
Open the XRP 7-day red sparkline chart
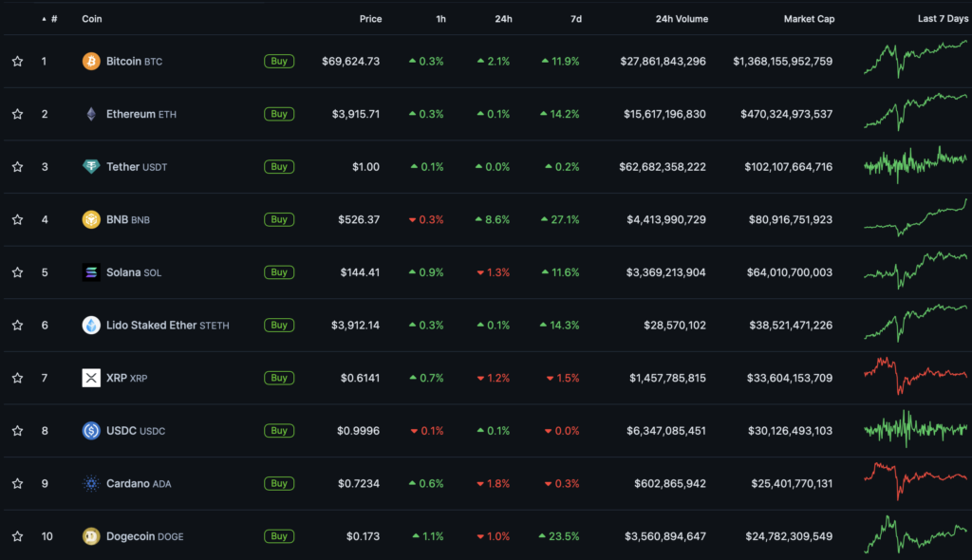[x=915, y=376]
